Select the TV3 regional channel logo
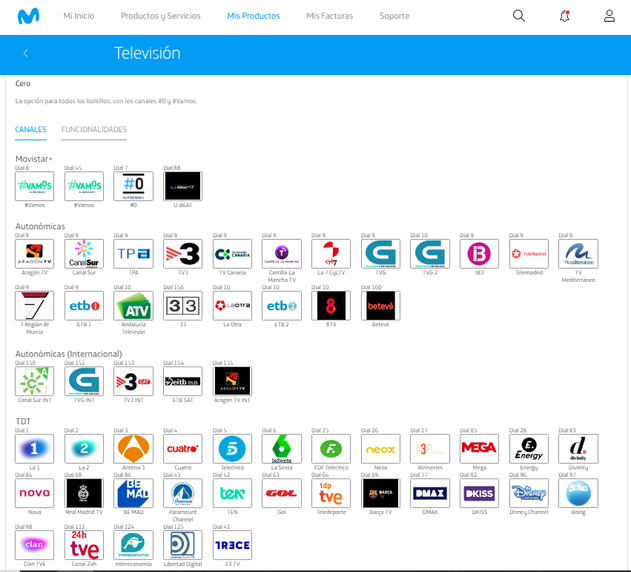The width and height of the screenshot is (631, 572). coord(183,254)
